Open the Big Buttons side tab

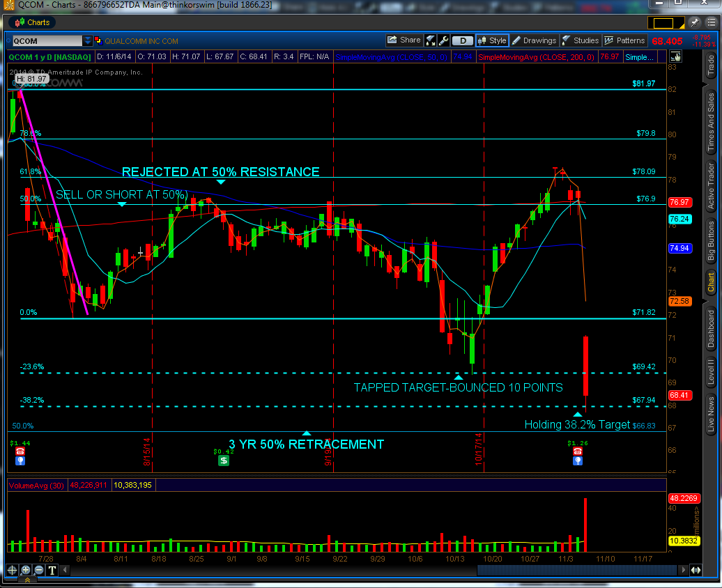pos(711,241)
